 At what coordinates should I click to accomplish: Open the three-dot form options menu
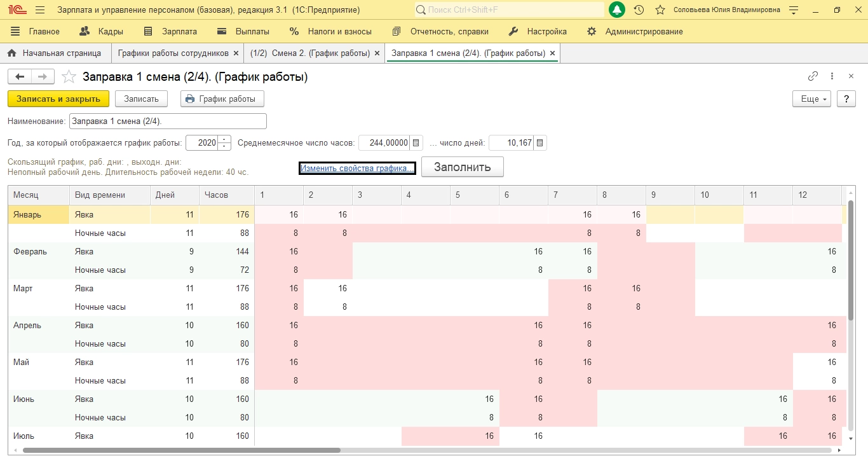coord(832,76)
